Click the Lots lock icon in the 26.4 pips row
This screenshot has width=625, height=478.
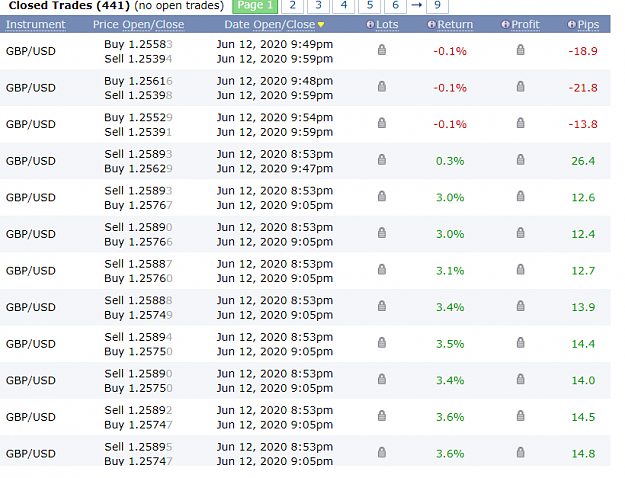click(x=382, y=160)
